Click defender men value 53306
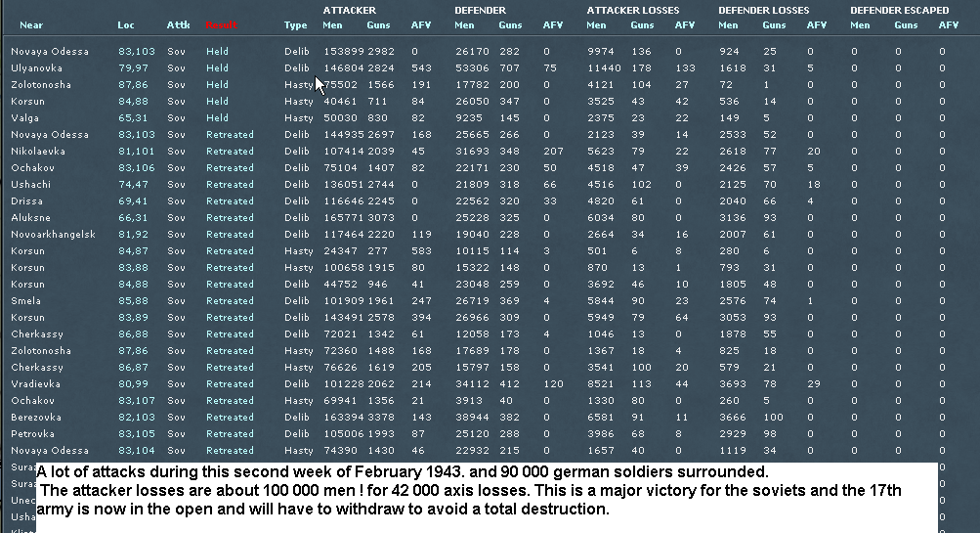 point(473,67)
